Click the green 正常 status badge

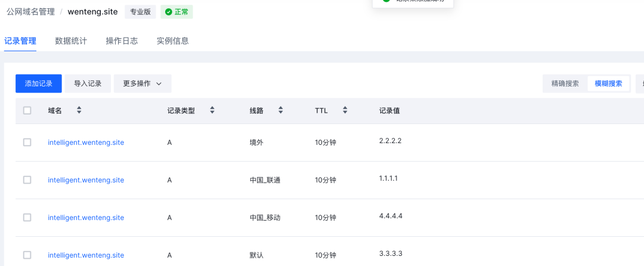point(177,12)
